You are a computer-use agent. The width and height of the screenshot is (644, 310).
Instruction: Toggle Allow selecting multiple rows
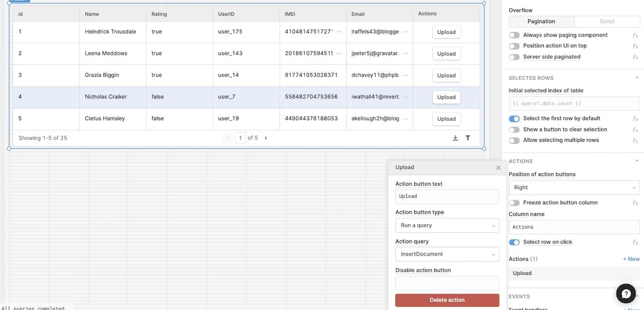[x=514, y=141]
